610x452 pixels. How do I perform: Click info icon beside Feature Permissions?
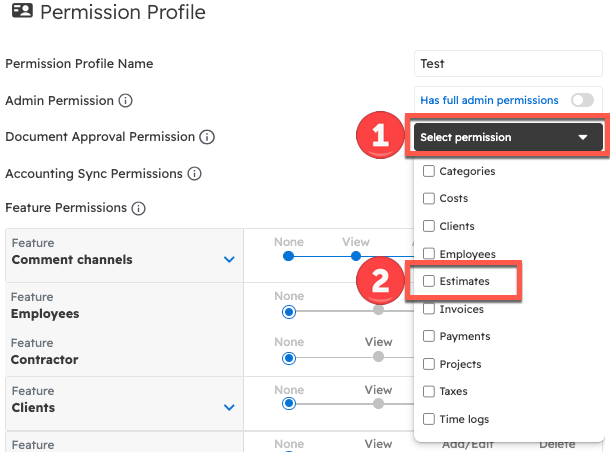click(x=138, y=209)
